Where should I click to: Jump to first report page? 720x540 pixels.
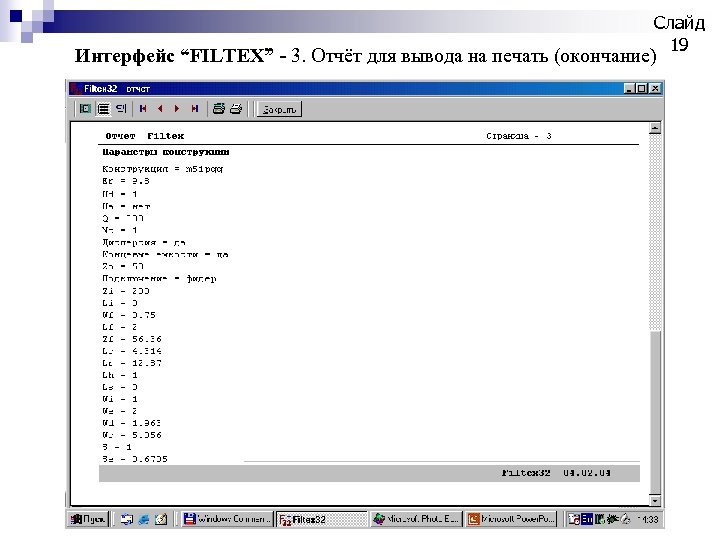click(143, 109)
